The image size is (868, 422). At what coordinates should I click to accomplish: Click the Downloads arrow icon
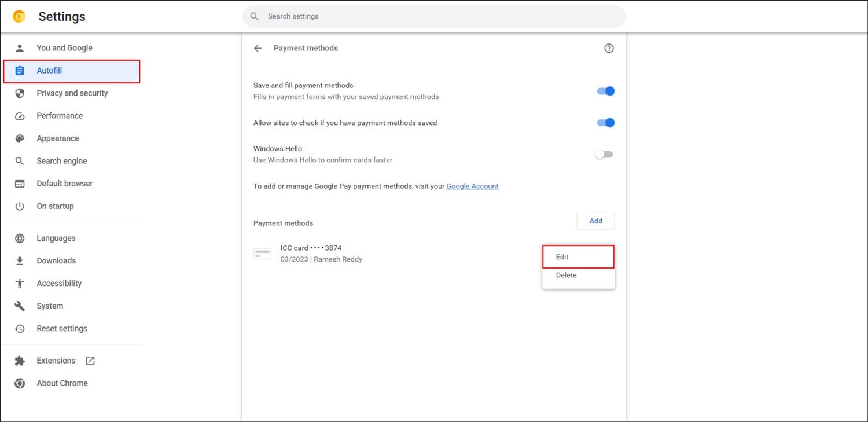pos(20,260)
